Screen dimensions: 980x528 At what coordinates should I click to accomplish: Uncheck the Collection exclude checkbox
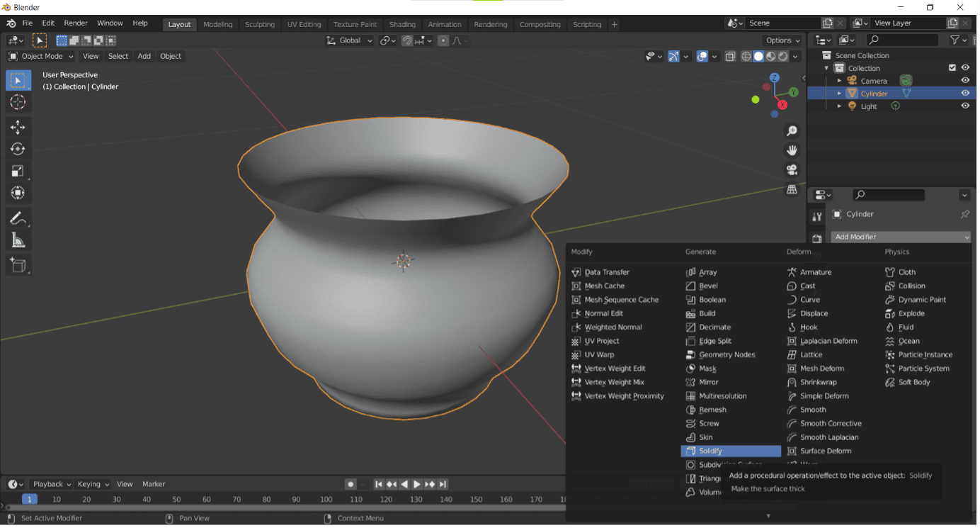(x=952, y=68)
